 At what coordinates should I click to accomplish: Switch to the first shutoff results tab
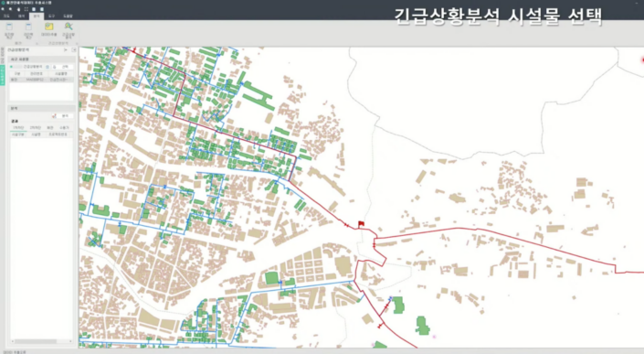click(18, 127)
